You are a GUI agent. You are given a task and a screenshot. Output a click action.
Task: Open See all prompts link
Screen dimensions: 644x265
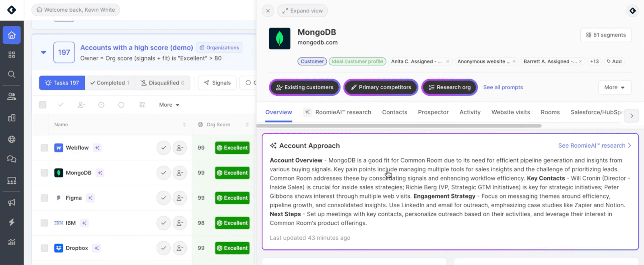coord(503,87)
